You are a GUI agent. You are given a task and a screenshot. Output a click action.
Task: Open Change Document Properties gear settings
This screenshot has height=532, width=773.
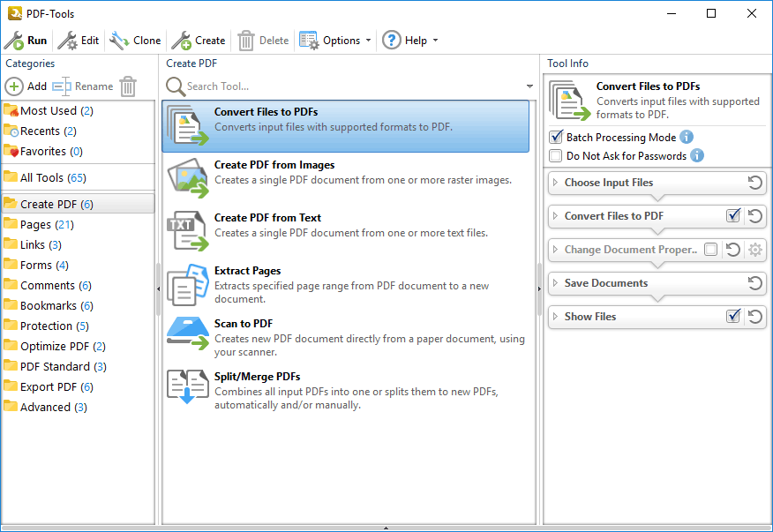755,250
